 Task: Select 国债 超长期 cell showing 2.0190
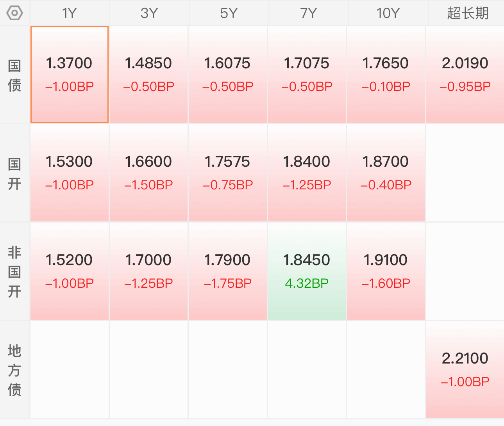(465, 75)
